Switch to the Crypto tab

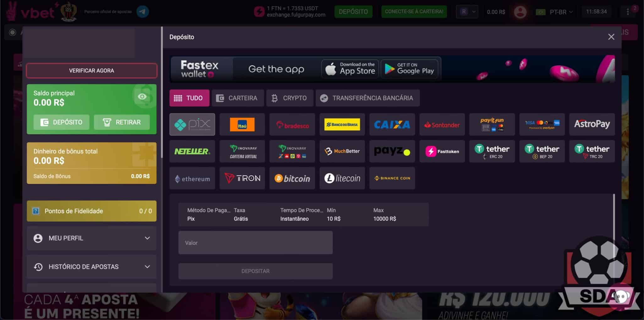point(290,98)
